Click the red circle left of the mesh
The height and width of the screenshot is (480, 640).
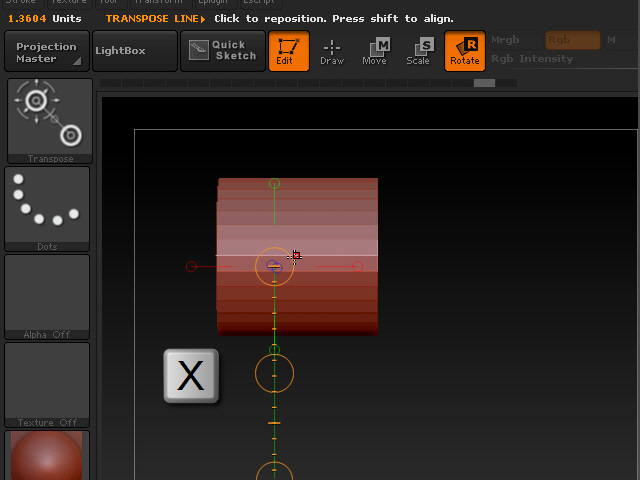click(x=191, y=267)
